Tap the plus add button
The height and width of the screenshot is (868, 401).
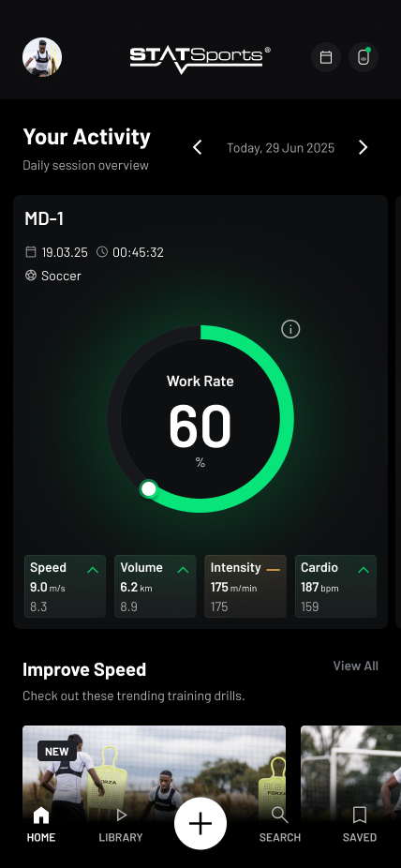point(200,824)
